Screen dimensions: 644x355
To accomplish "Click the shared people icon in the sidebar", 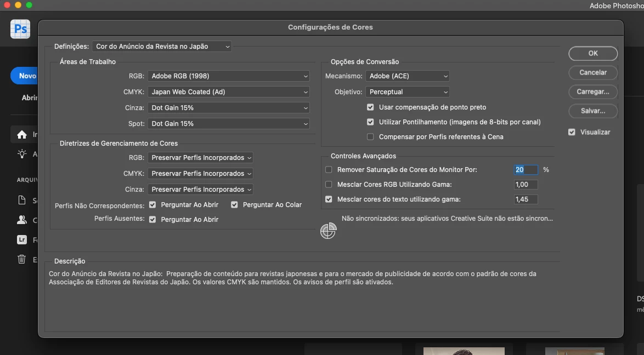I will [x=22, y=220].
